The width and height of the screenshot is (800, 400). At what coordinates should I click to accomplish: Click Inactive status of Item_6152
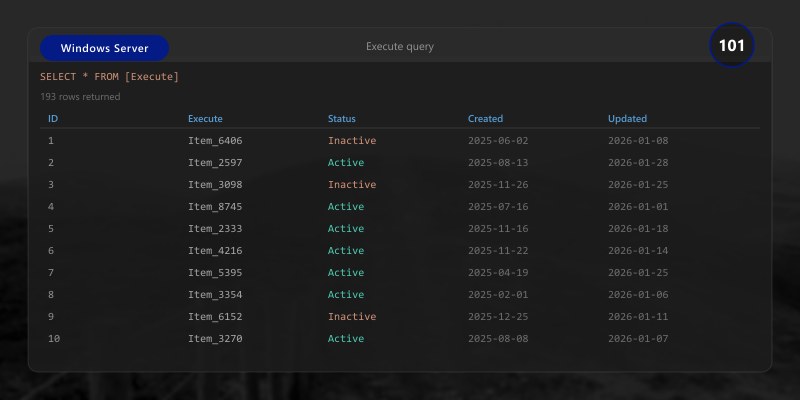pos(352,316)
